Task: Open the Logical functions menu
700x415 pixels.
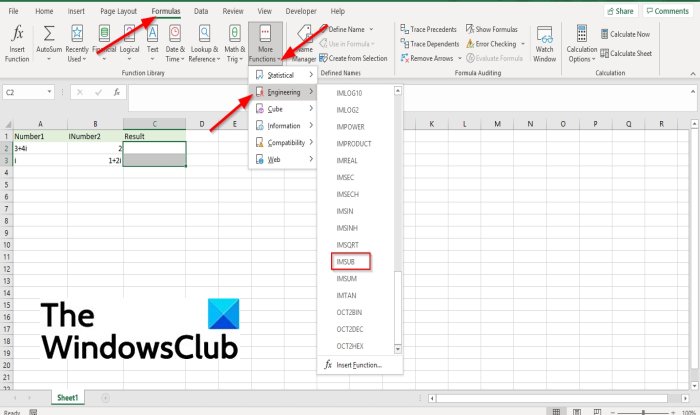Action: point(129,44)
